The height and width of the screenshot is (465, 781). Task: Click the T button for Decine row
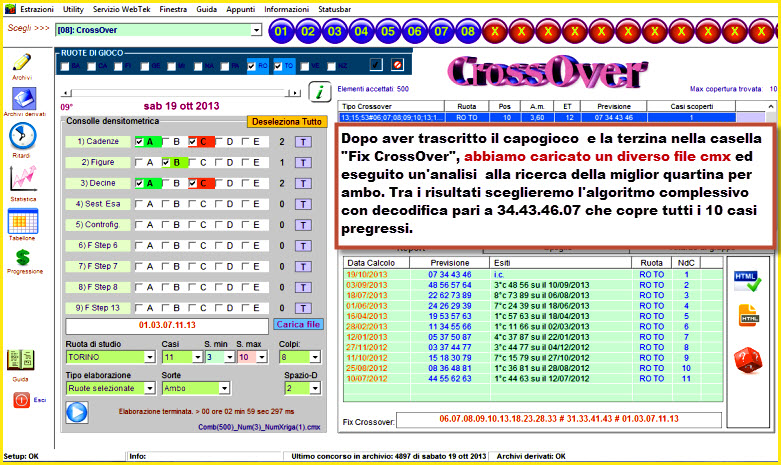pos(303,184)
